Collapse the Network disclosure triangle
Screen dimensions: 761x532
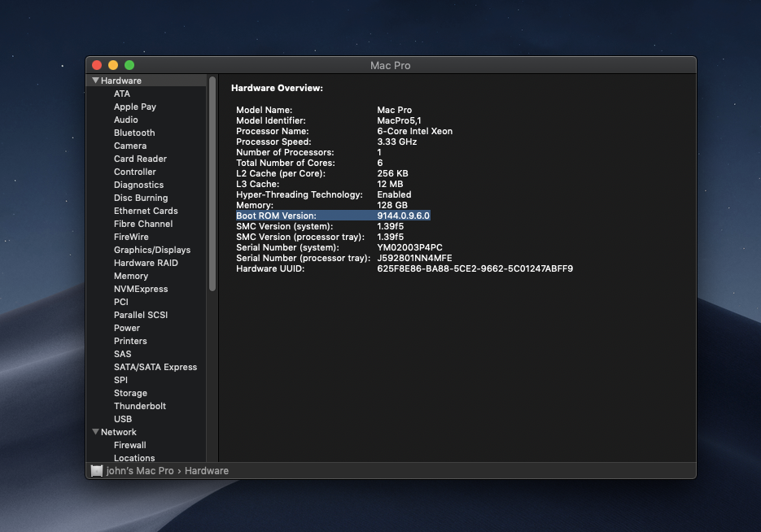(x=95, y=432)
